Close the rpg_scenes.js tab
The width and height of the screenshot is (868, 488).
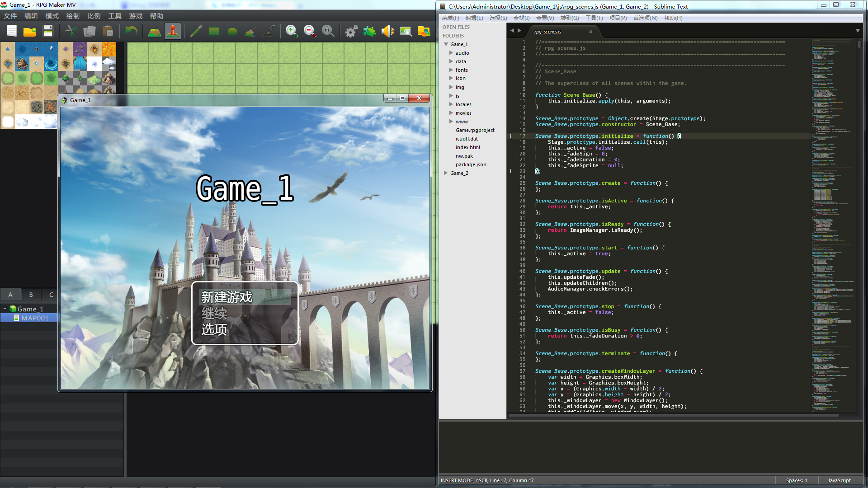coord(590,32)
